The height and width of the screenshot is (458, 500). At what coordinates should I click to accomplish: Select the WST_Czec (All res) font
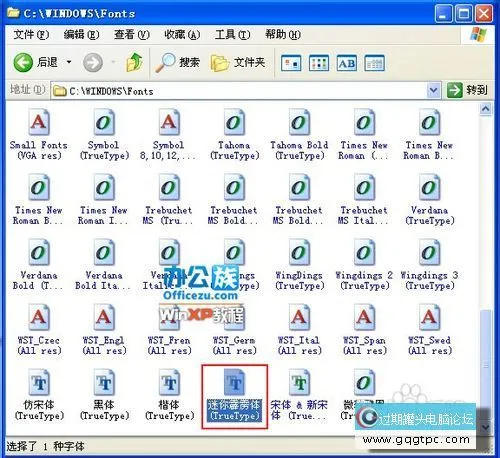(39, 330)
